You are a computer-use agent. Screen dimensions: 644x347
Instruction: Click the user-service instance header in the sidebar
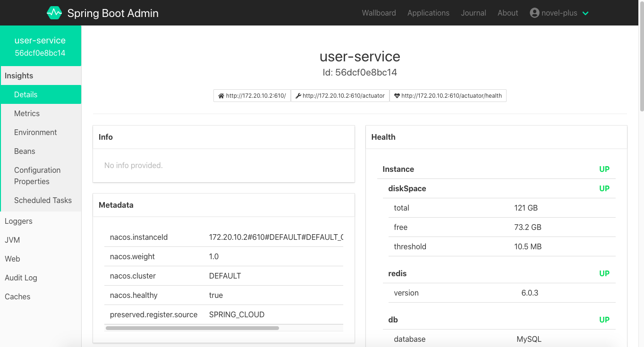41,46
